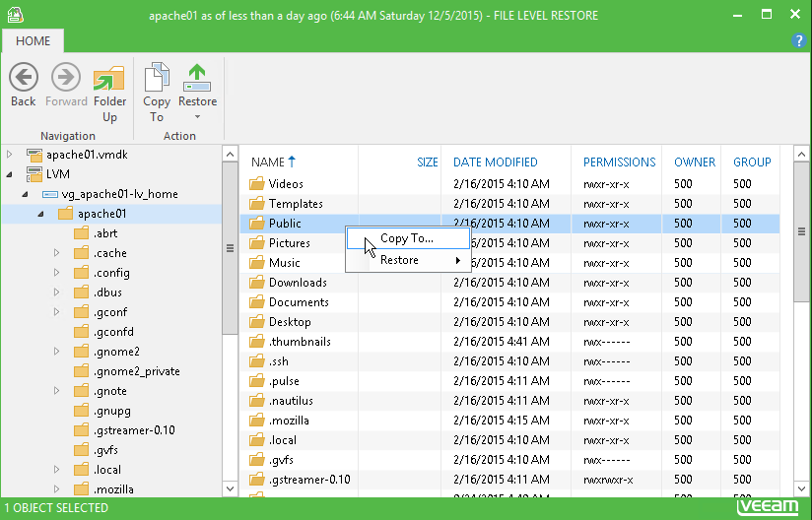The image size is (812, 520).
Task: Select the .abrt folder in tree
Action: (96, 233)
